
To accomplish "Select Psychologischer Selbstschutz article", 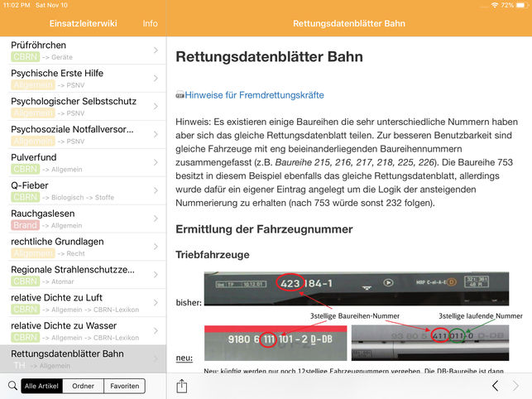I will point(74,107).
